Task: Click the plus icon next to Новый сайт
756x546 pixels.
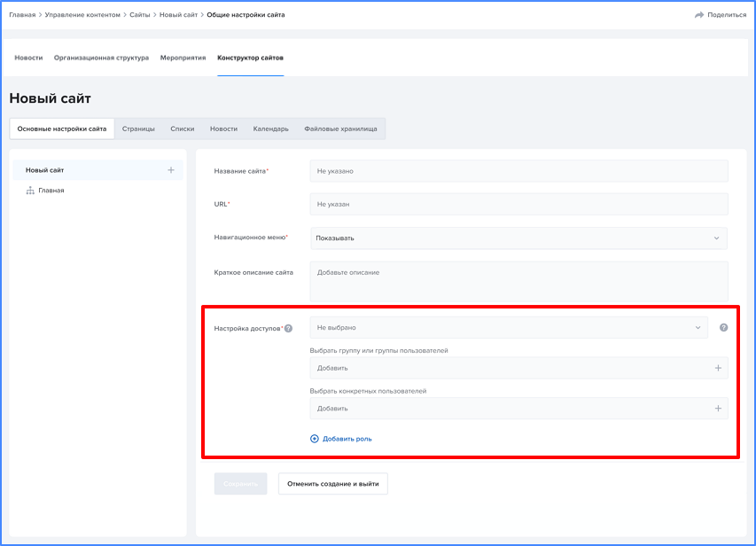Action: [171, 170]
